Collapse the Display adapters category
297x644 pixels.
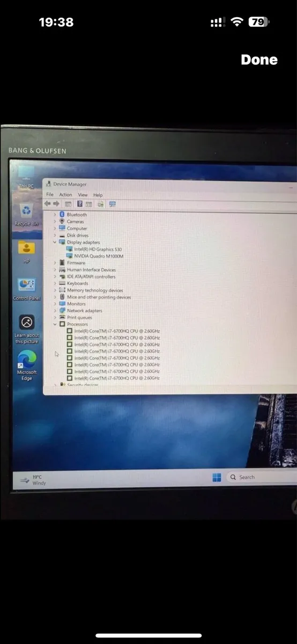point(55,242)
